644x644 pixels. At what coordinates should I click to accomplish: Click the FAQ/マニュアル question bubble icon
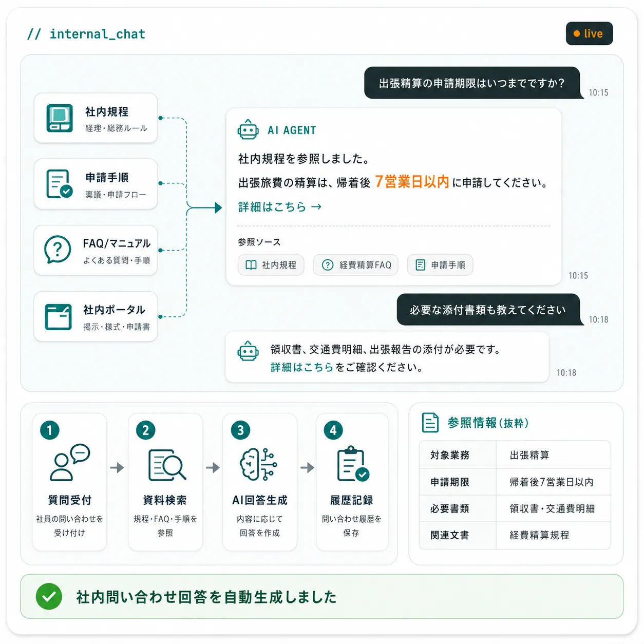[x=58, y=250]
